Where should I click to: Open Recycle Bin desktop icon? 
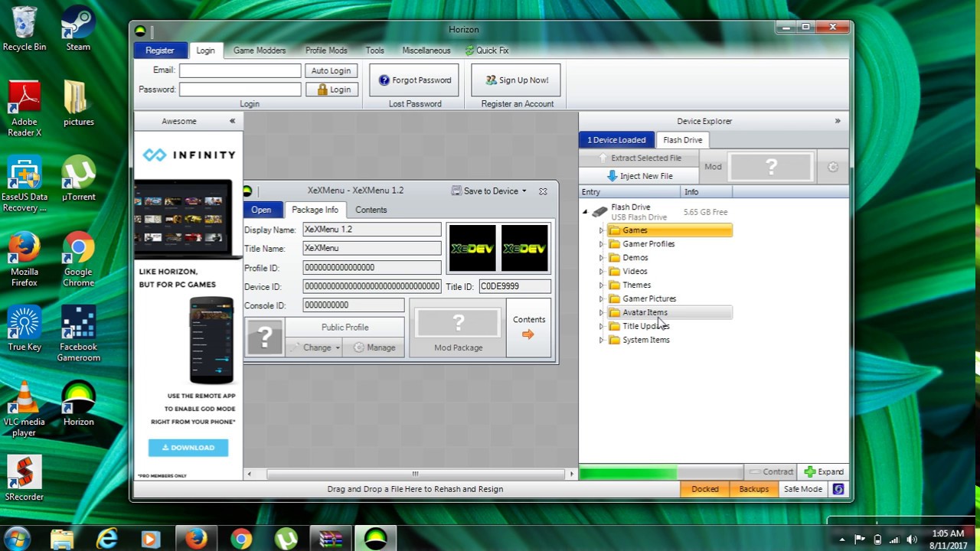coord(24,29)
